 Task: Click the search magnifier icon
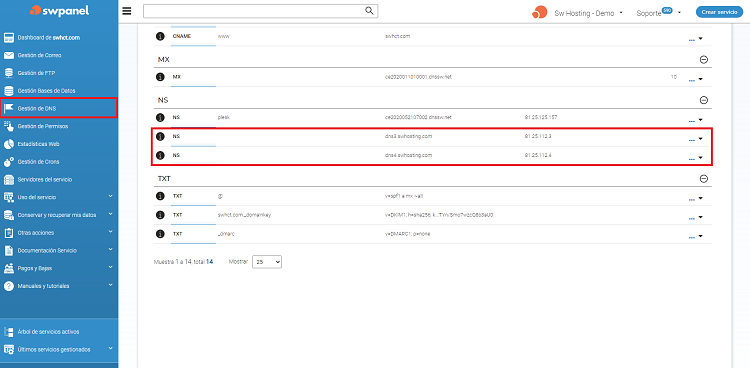point(369,11)
